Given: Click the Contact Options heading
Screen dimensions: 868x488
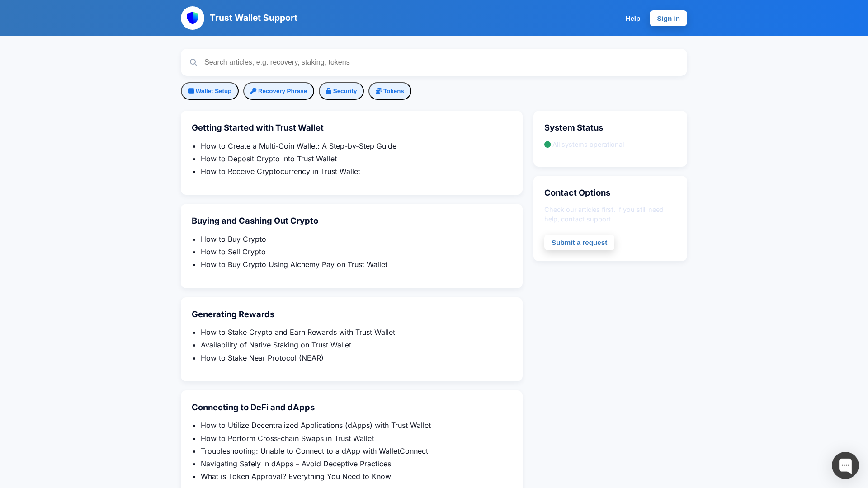Looking at the screenshot, I should click(x=577, y=193).
